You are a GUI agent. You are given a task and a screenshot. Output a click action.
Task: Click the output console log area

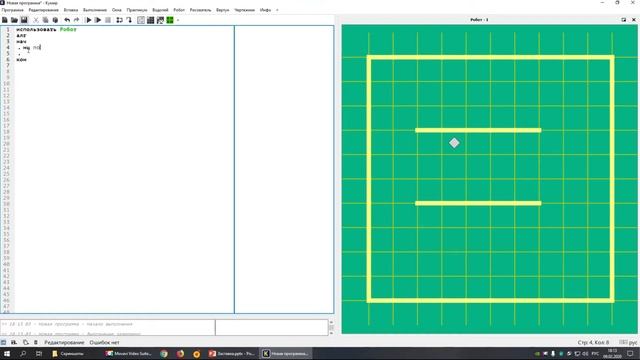coord(107,328)
